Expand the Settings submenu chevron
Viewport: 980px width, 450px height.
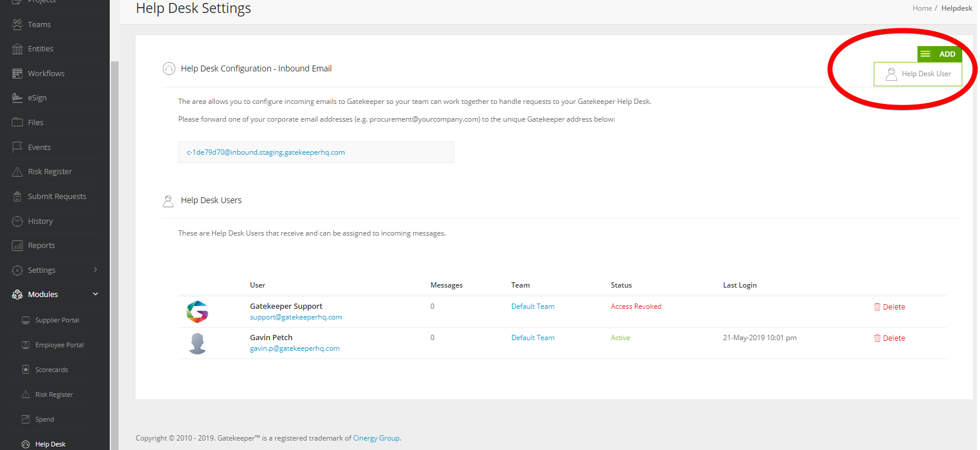(x=96, y=270)
